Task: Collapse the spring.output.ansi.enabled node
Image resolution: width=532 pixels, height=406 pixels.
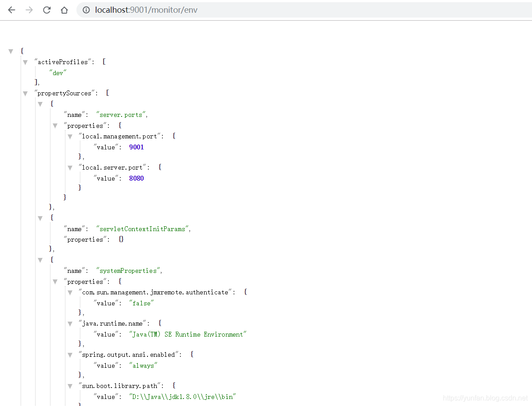Action: pyautogui.click(x=70, y=355)
